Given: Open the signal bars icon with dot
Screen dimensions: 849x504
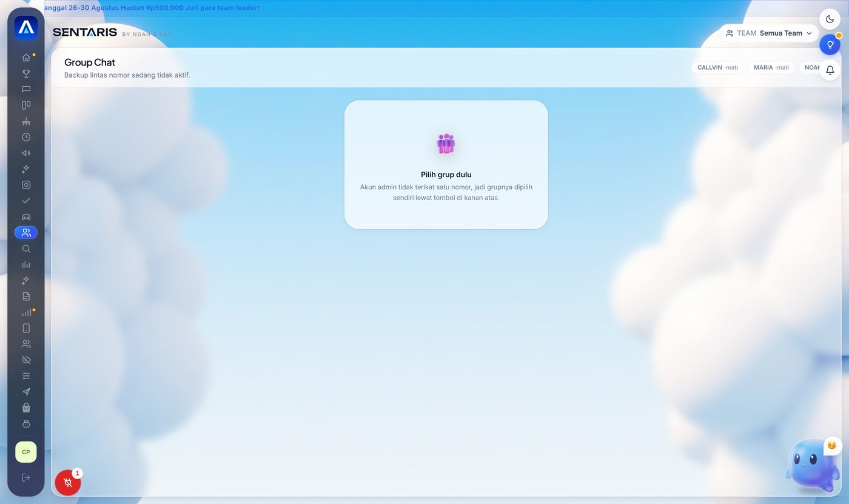Looking at the screenshot, I should [26, 312].
